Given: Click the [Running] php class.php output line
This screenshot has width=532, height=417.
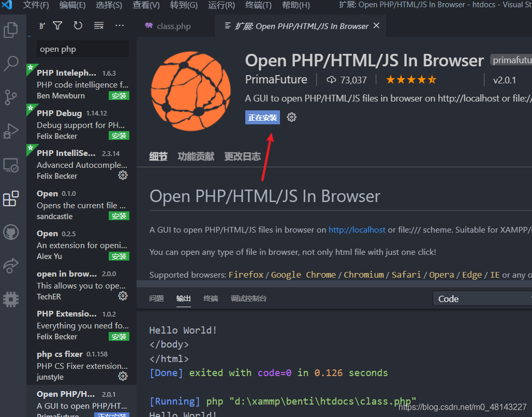Looking at the screenshot, I should 283,401.
